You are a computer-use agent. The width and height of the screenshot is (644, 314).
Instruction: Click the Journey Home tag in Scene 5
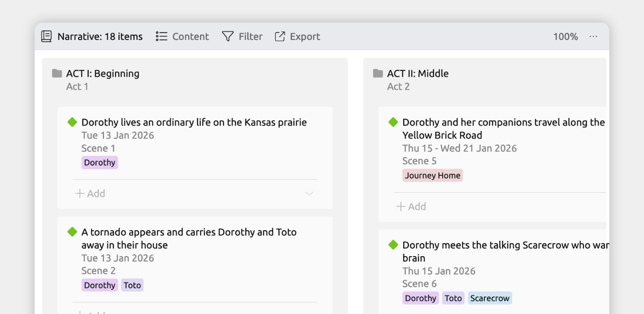coord(433,175)
